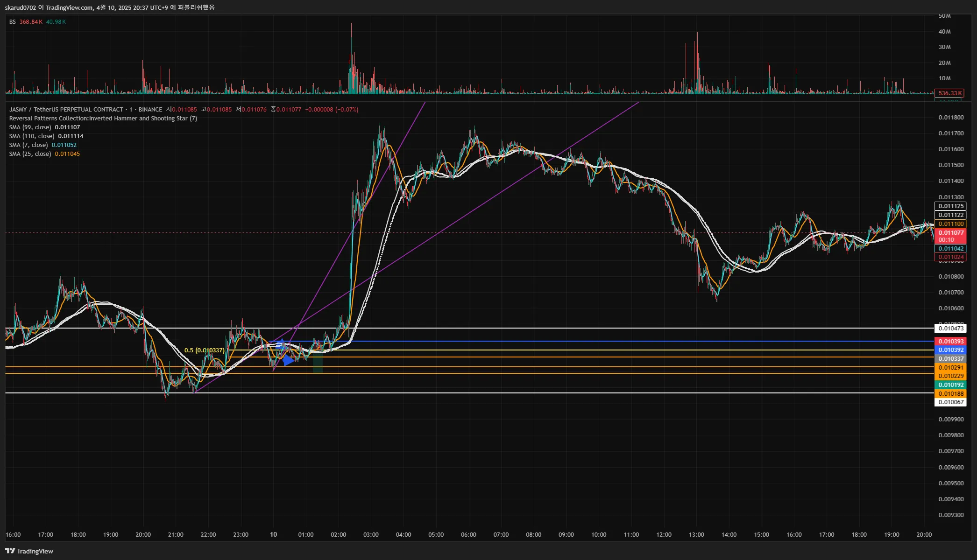This screenshot has width=977, height=560.
Task: Click the 0.011024 price label
Action: (x=950, y=257)
